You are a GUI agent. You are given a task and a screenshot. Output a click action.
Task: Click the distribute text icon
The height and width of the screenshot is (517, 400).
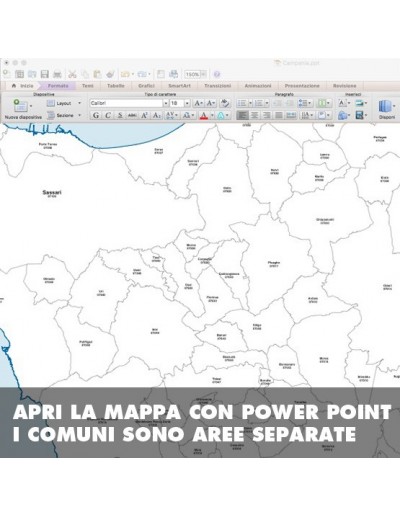tap(291, 115)
